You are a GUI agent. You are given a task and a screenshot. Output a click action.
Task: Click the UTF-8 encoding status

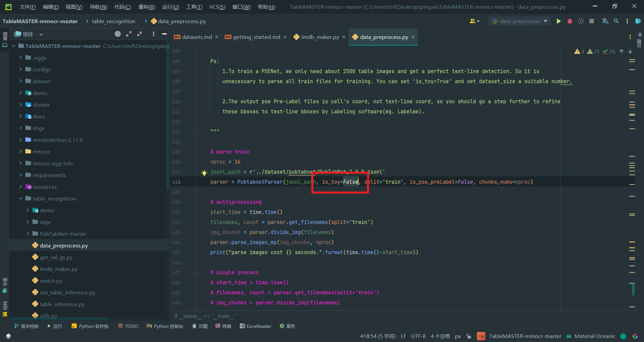(418, 336)
